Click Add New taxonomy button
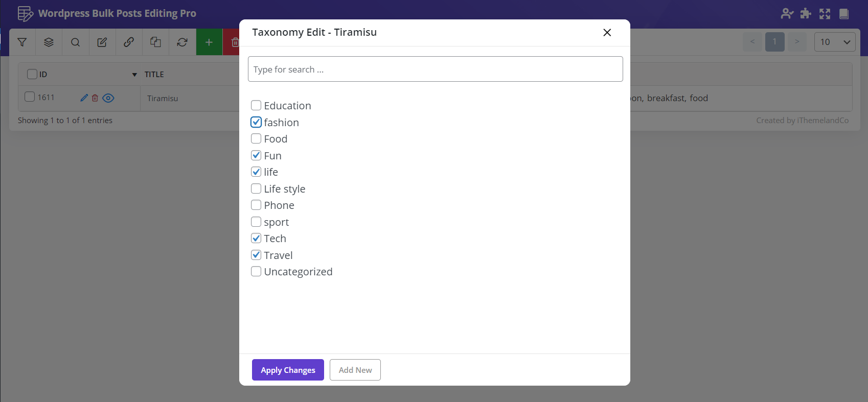 (355, 370)
